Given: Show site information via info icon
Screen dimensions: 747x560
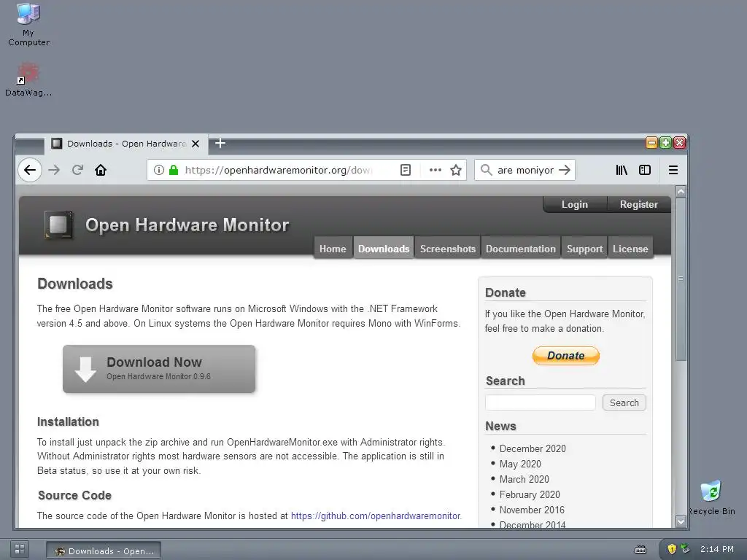Looking at the screenshot, I should tap(159, 170).
